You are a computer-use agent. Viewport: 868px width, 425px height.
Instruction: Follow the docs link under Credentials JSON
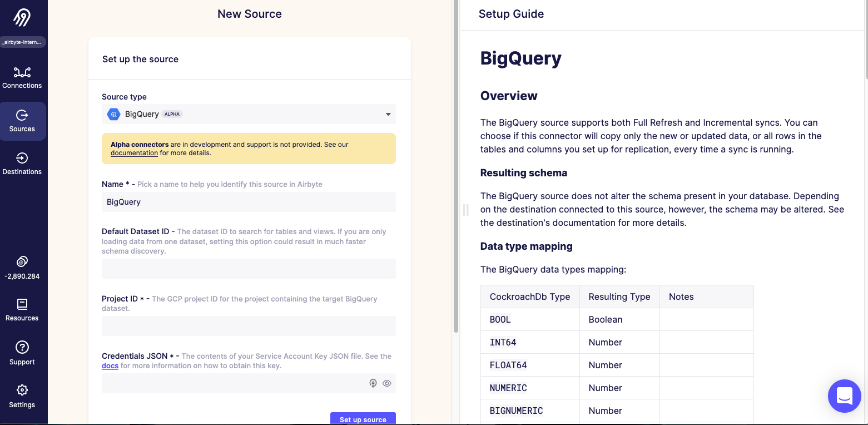110,365
